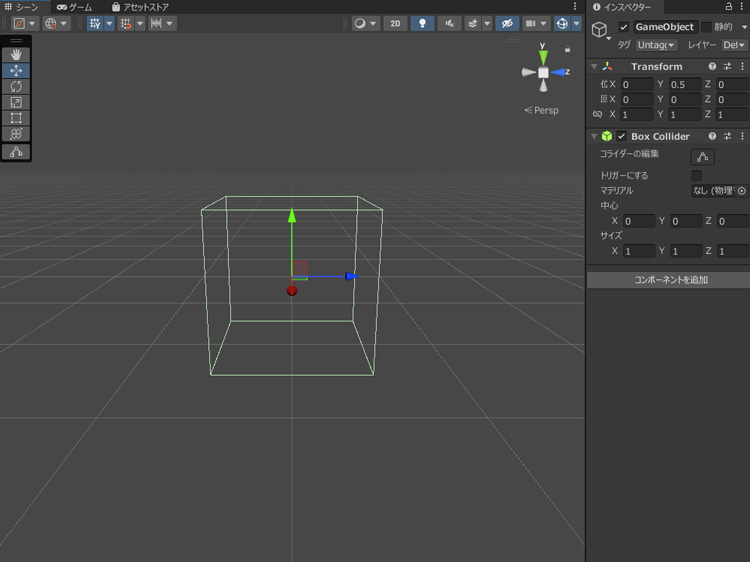Click the Persp projection label
Screen dimensions: 750x562
tap(545, 111)
